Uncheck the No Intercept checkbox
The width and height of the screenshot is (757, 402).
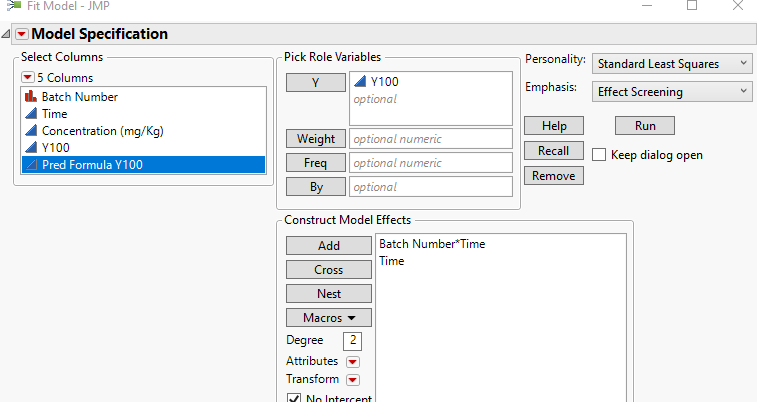(294, 398)
